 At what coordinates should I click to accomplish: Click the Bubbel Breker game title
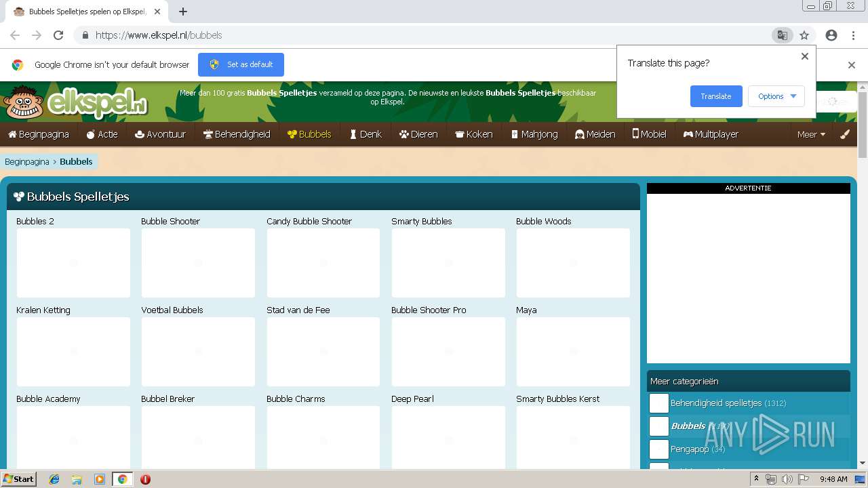(x=168, y=399)
